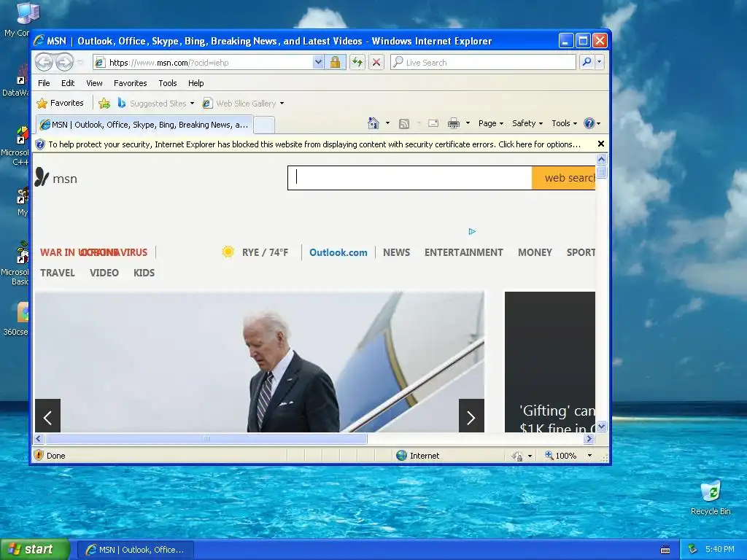The image size is (747, 560).
Task: Click the information bar shield icon
Action: [40, 144]
